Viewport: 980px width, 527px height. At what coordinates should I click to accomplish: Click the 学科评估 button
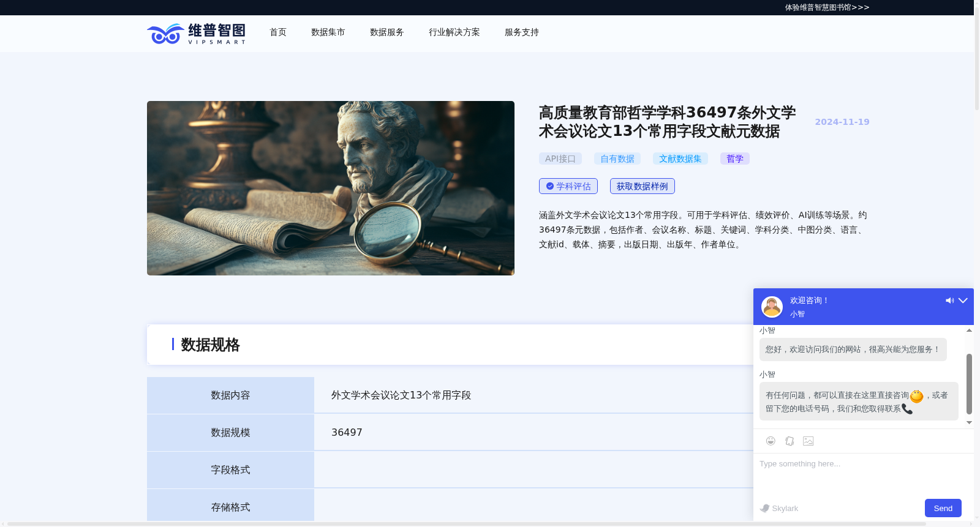568,186
